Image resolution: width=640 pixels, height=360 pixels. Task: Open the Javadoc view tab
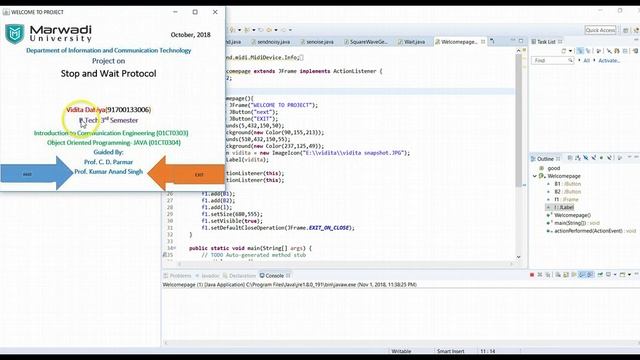point(207,276)
